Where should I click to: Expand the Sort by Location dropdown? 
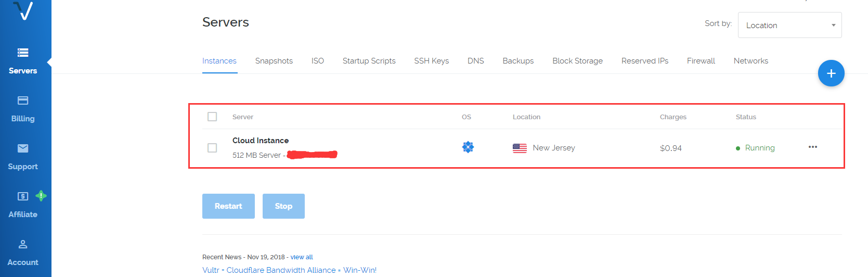click(x=789, y=25)
